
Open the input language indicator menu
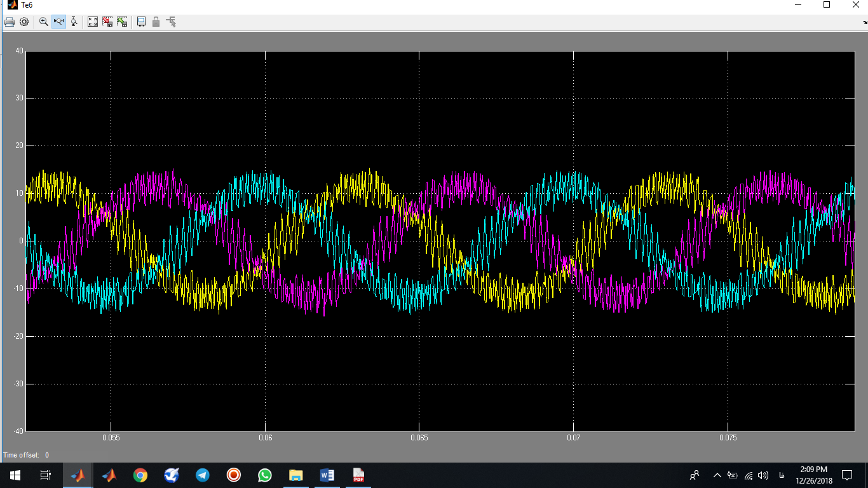(781, 475)
